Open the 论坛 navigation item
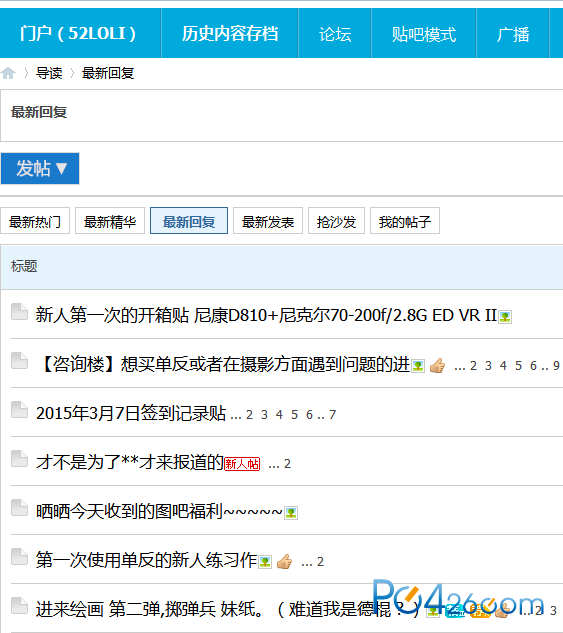The height and width of the screenshot is (633, 563). point(335,34)
